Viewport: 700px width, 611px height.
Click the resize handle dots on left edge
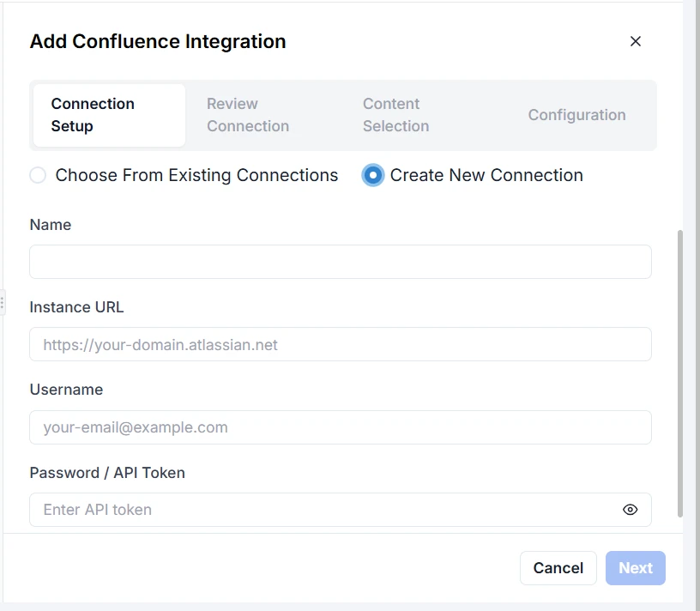(3, 302)
